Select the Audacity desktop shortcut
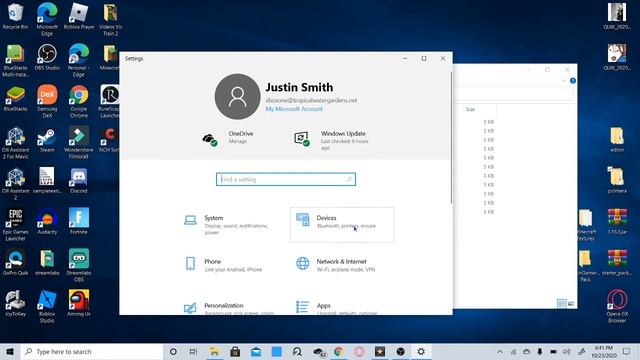This screenshot has width=640, height=360. click(47, 221)
